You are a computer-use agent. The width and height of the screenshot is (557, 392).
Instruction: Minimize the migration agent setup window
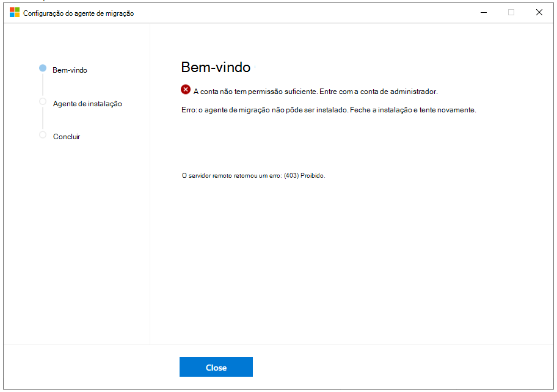(484, 12)
